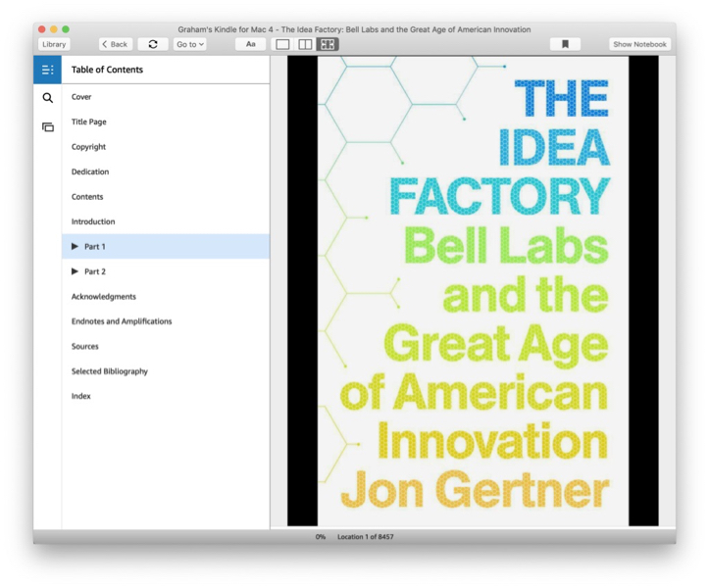709x588 pixels.
Task: Select the Part 1 entry label
Action: tap(95, 246)
